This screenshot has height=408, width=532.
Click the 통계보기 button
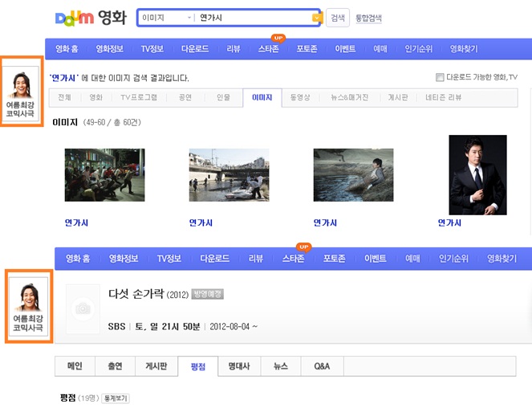pos(116,398)
